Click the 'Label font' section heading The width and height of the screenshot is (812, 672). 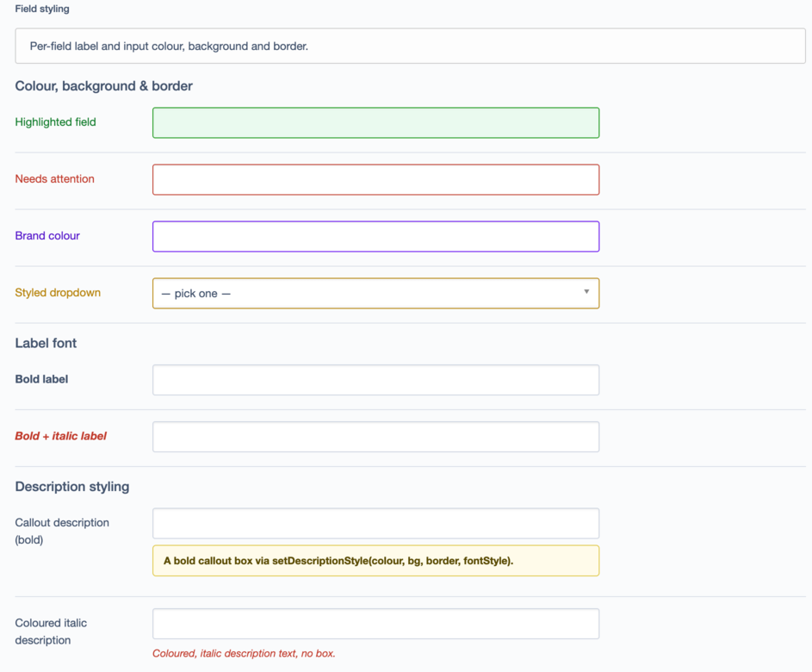pyautogui.click(x=46, y=343)
